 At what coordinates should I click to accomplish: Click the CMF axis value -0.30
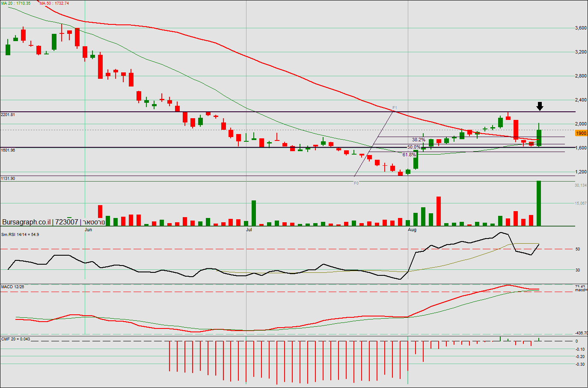tap(580, 364)
